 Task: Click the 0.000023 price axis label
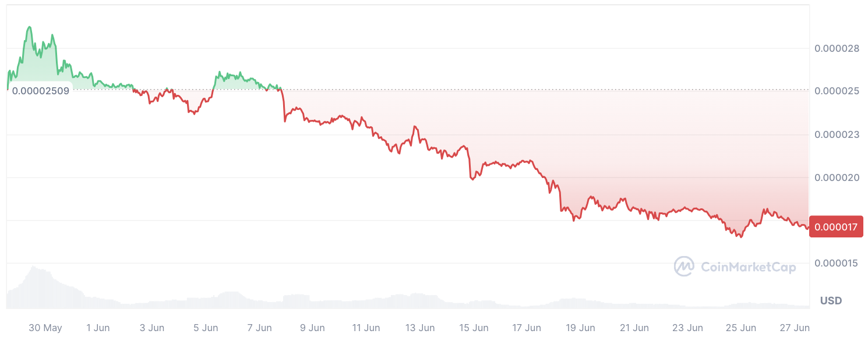836,134
